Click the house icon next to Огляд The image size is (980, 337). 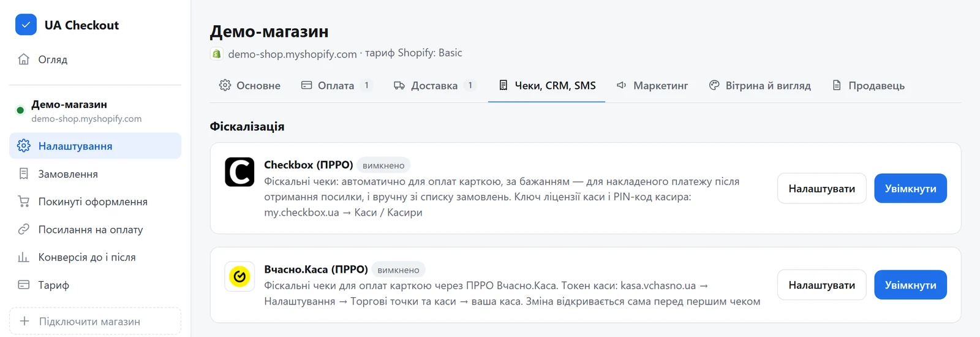coord(24,59)
